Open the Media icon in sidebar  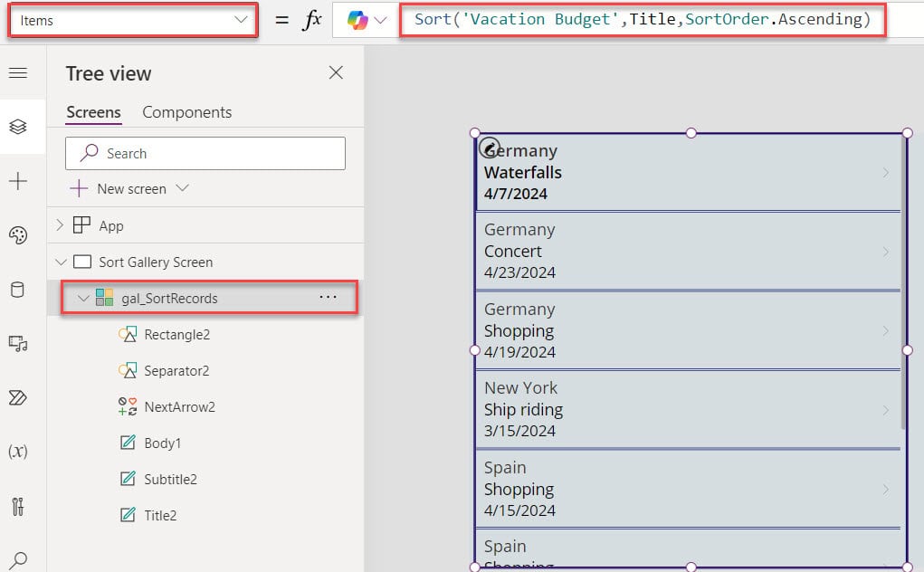pyautogui.click(x=18, y=343)
